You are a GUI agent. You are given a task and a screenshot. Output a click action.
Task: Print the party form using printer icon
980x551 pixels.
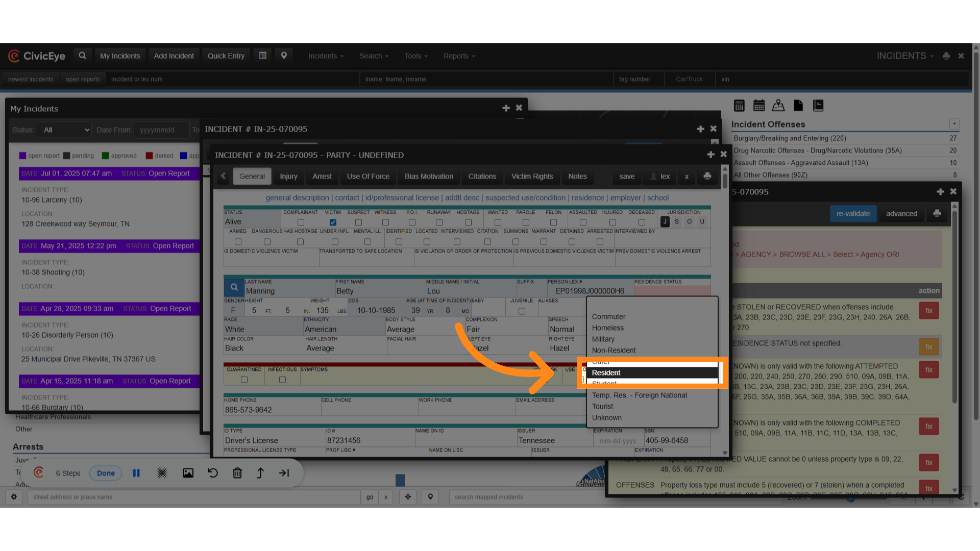(x=707, y=176)
